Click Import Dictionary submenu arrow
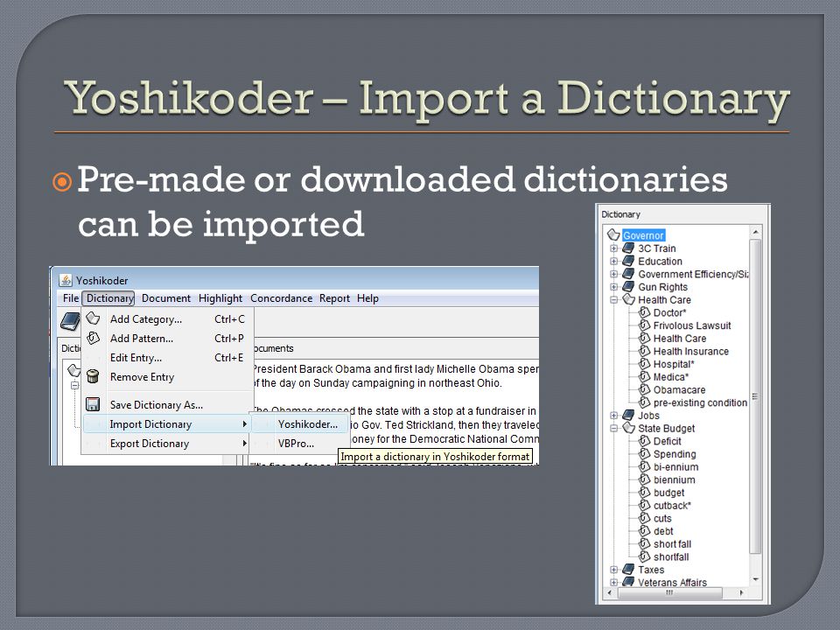The height and width of the screenshot is (630, 840). [244, 424]
